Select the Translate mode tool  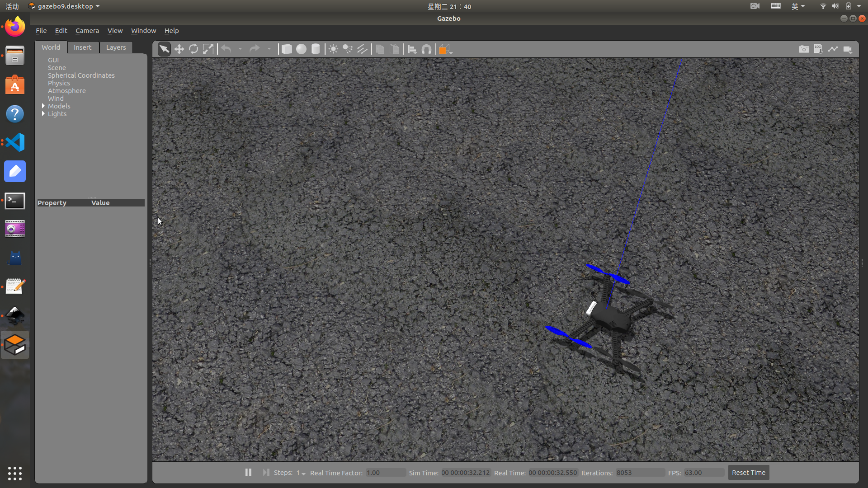[179, 49]
